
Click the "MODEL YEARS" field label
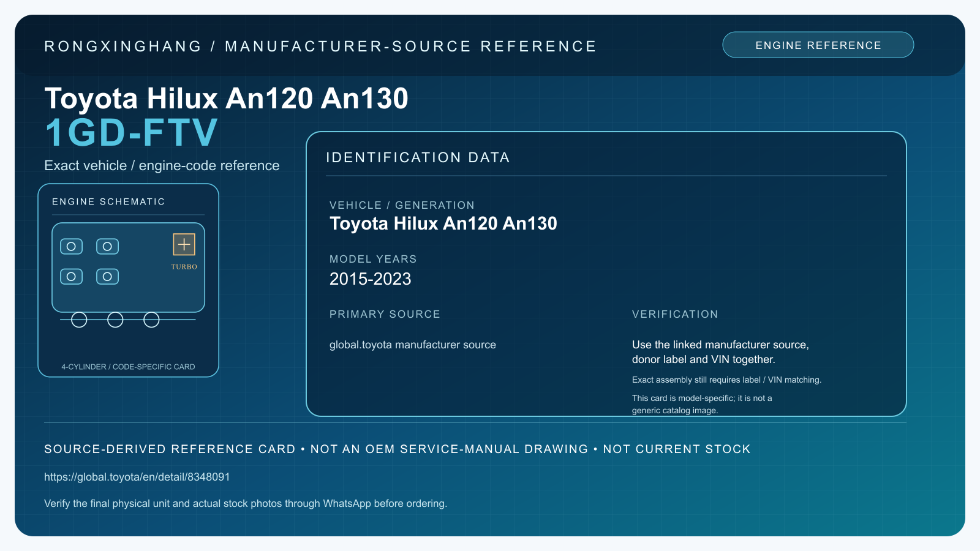coord(373,259)
